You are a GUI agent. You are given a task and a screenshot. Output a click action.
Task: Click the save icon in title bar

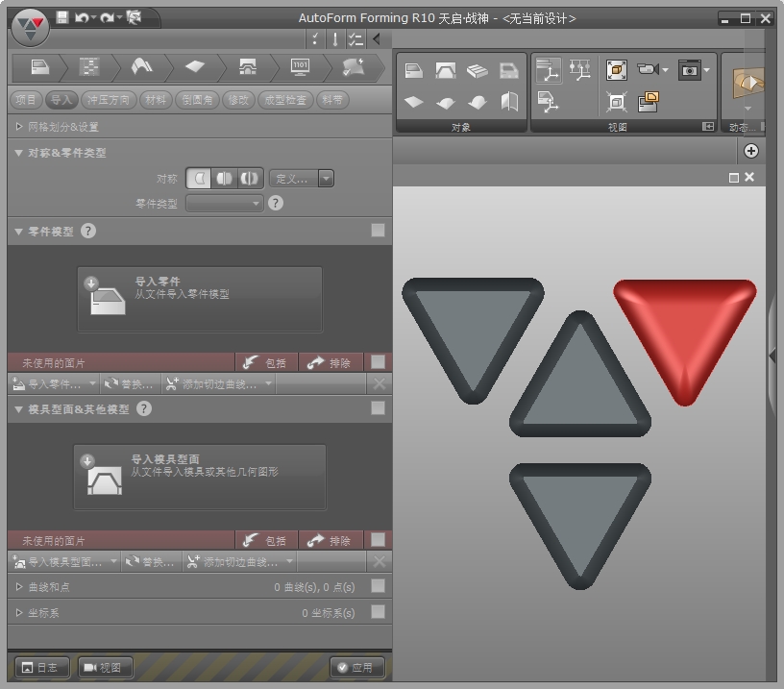click(x=62, y=17)
